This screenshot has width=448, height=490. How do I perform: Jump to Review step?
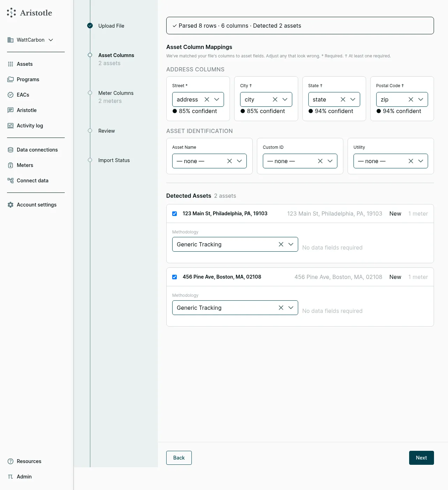click(x=106, y=131)
